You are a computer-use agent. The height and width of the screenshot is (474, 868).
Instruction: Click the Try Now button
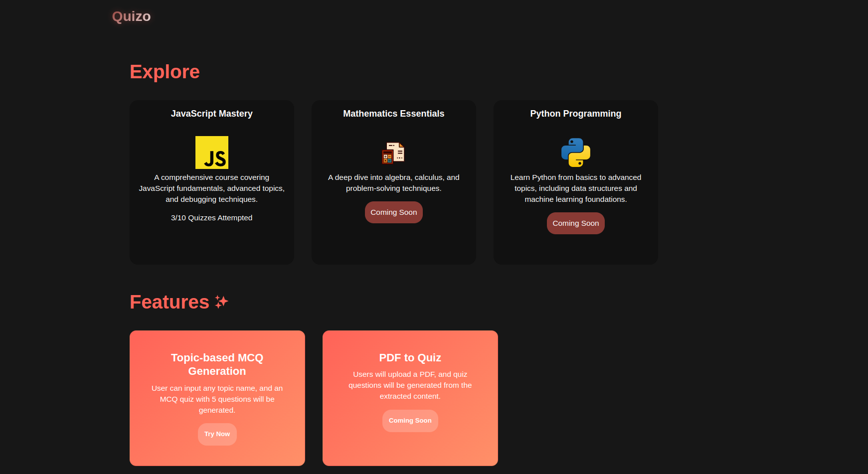217,434
